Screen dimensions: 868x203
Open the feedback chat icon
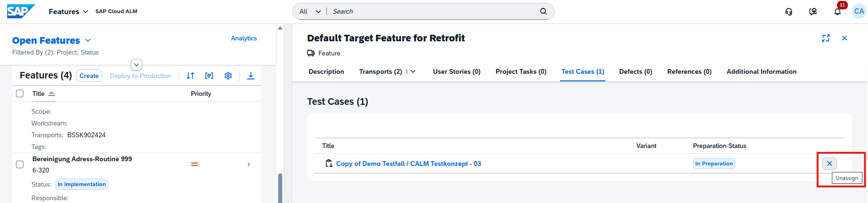pos(813,11)
